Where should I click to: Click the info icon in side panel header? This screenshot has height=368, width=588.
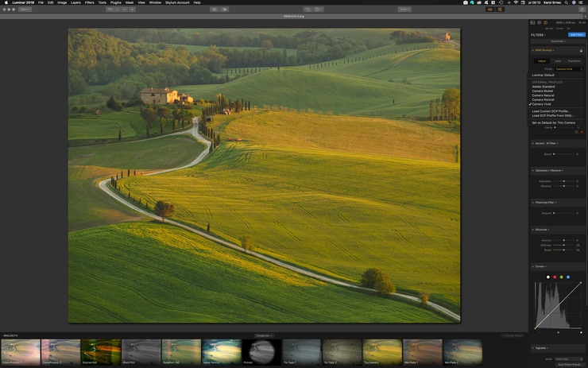[x=546, y=22]
